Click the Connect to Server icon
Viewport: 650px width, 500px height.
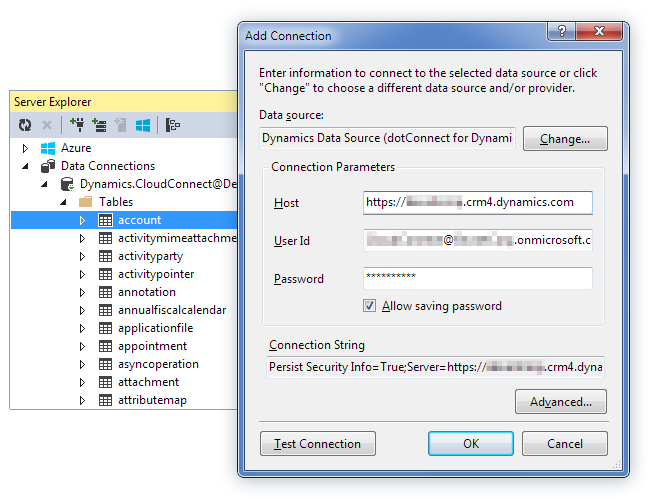[99, 125]
